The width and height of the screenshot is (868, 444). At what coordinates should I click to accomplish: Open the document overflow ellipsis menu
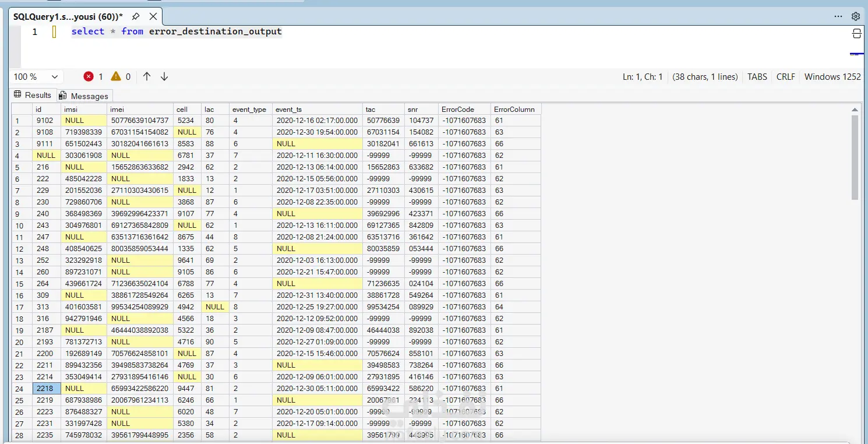(x=838, y=16)
